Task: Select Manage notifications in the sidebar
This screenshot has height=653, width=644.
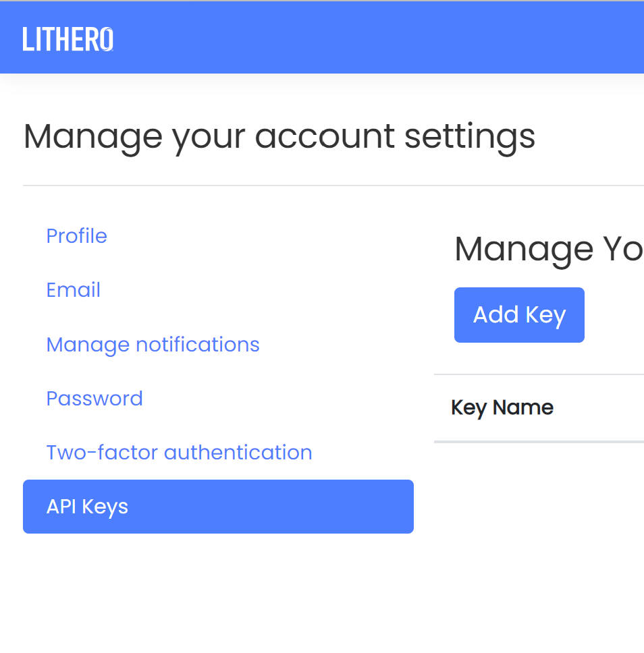Action: point(153,345)
